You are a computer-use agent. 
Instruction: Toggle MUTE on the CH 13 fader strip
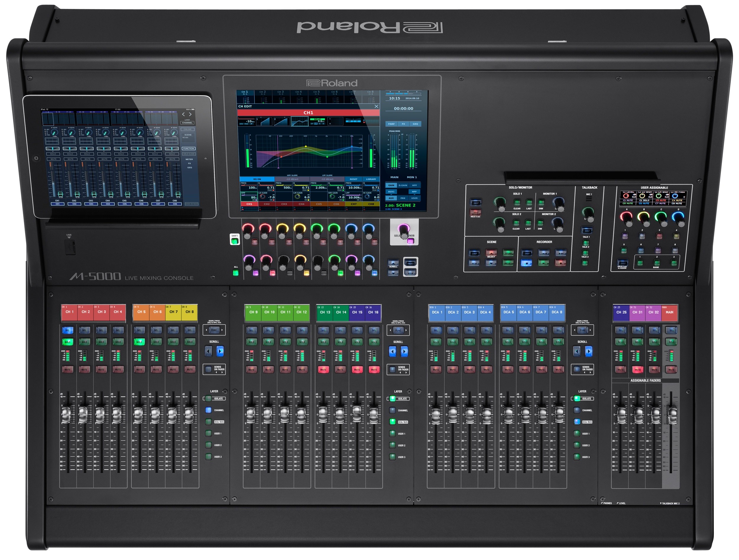[323, 369]
